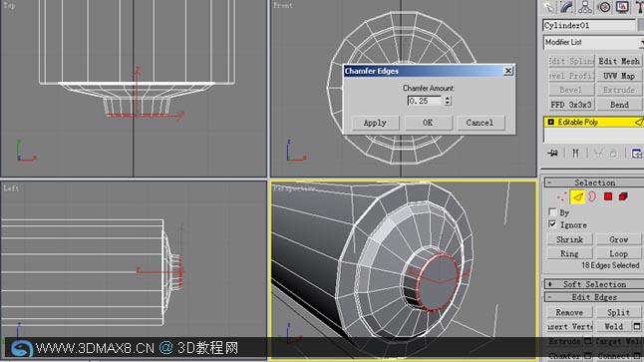The height and width of the screenshot is (362, 644).
Task: Click the Top viewport label
Action: (9, 5)
